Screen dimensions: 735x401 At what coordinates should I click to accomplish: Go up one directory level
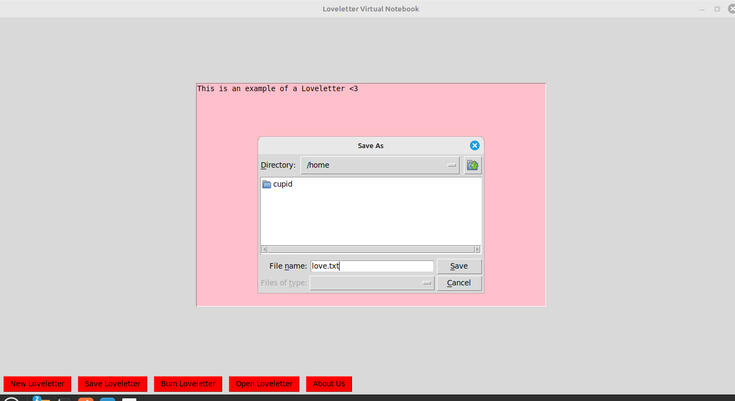[x=473, y=165]
